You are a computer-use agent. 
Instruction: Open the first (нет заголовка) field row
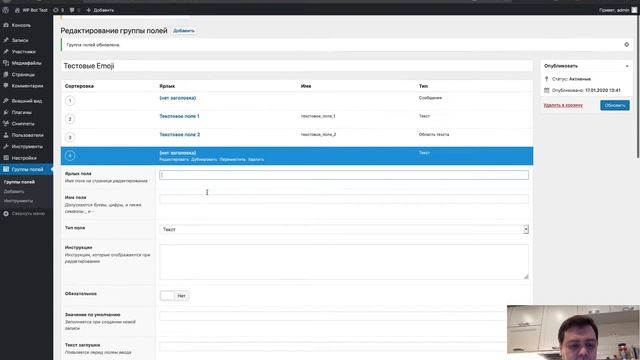(178, 98)
